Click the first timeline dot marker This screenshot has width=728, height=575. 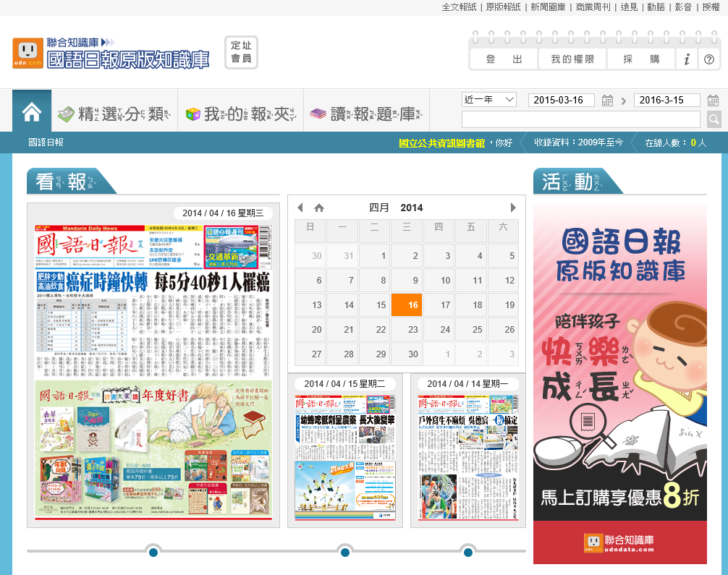tap(153, 553)
